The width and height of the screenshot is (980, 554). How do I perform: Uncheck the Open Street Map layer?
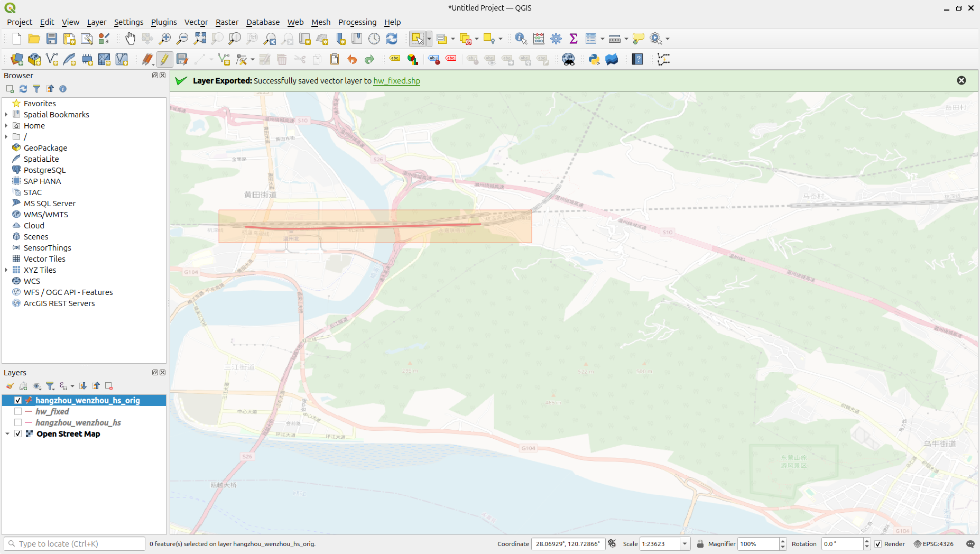(x=18, y=433)
